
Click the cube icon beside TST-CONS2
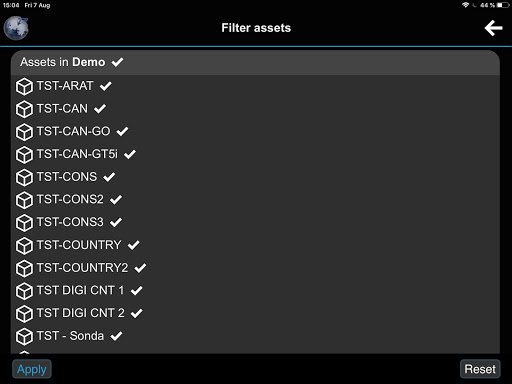tap(24, 200)
